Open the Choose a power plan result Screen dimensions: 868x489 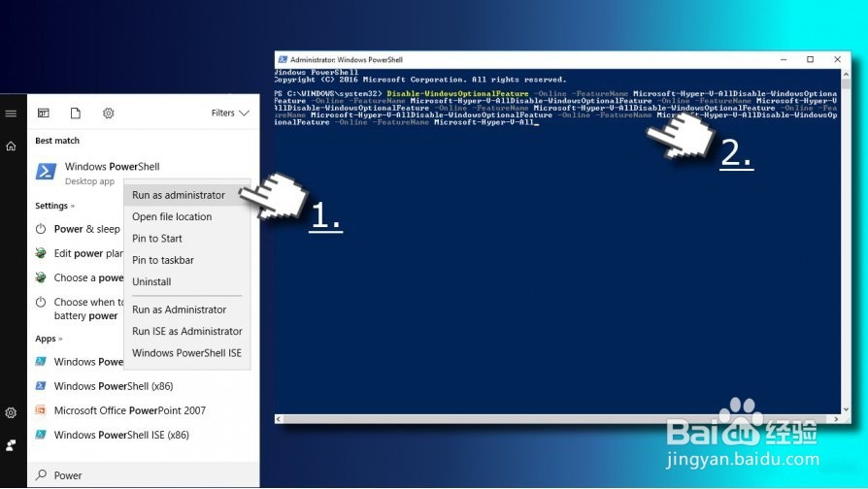click(78, 277)
